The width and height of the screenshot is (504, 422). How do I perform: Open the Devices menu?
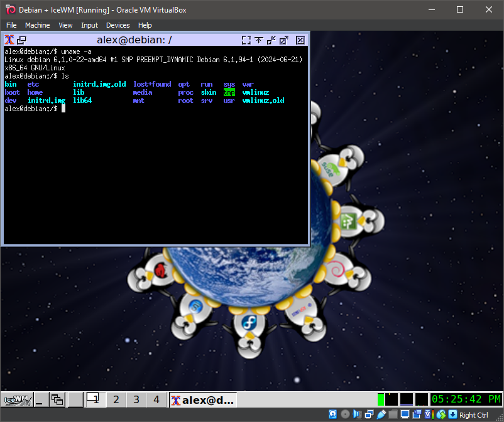coord(118,25)
